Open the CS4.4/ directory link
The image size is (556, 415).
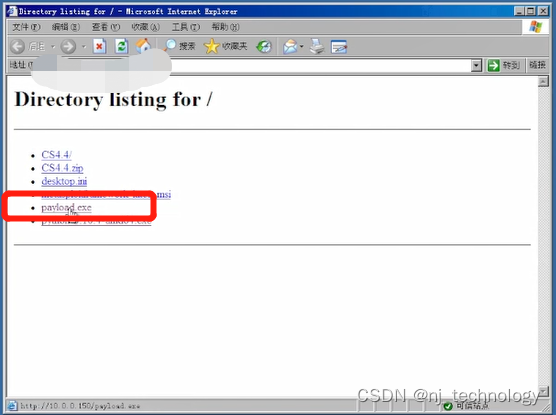[56, 155]
